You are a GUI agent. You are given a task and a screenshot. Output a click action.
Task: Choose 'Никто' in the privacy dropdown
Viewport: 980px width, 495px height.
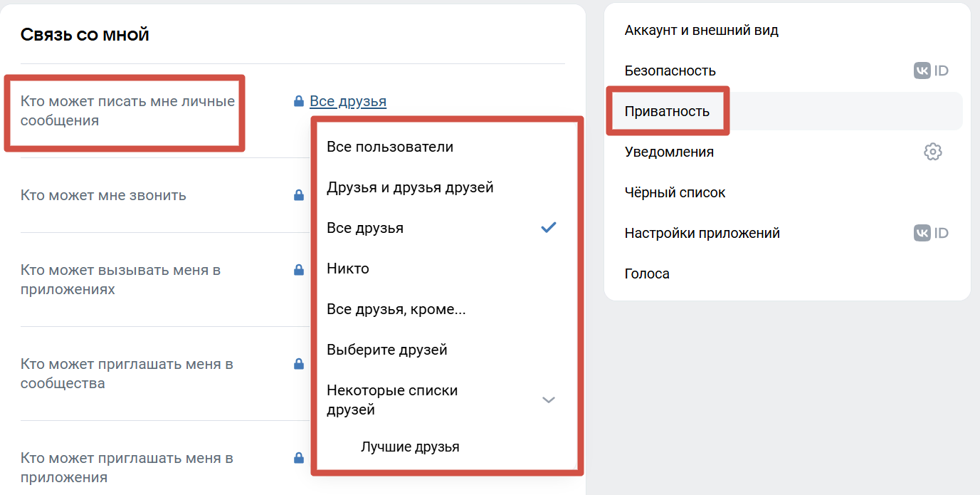point(348,269)
